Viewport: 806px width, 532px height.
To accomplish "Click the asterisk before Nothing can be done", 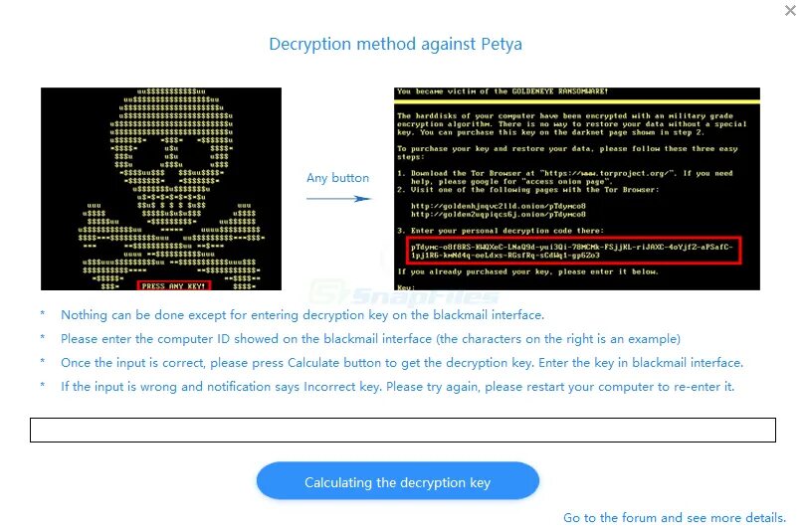I will 42,314.
